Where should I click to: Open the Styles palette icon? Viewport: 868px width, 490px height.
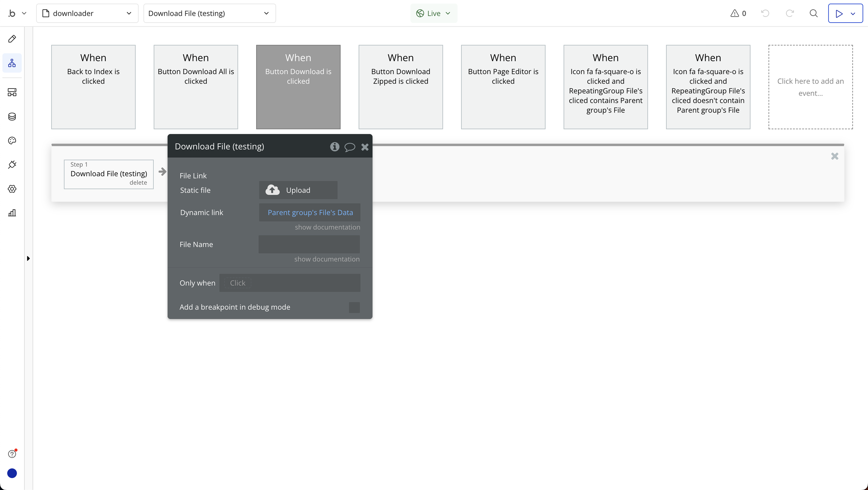point(12,141)
